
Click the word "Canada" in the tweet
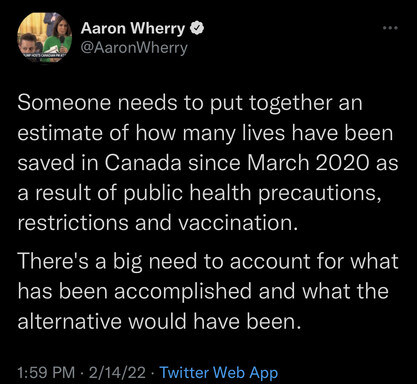click(143, 163)
